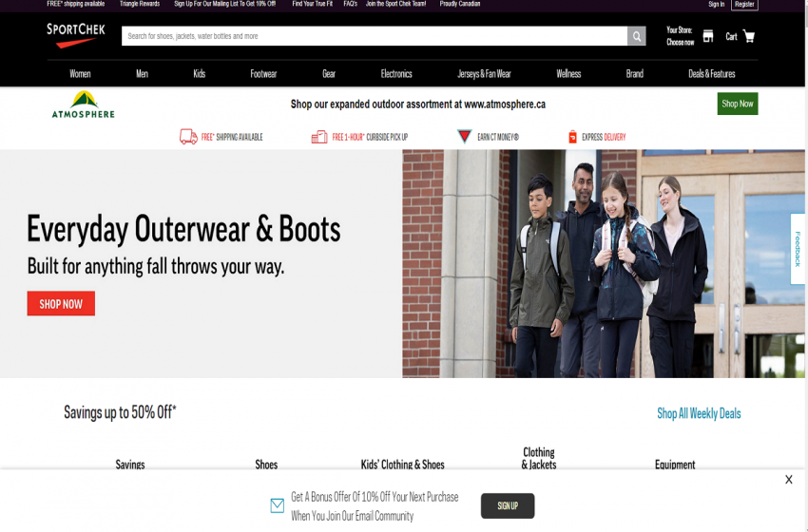
Task: Choose your store text link
Action: coord(681,36)
